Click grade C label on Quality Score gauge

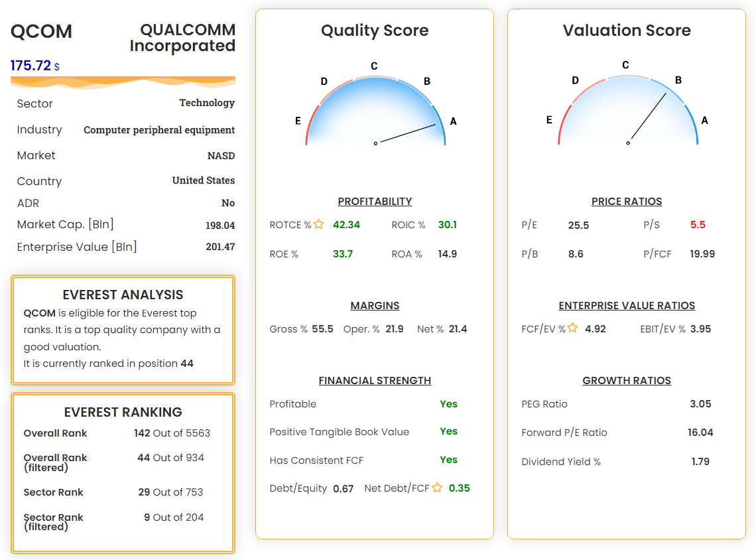coord(374,66)
